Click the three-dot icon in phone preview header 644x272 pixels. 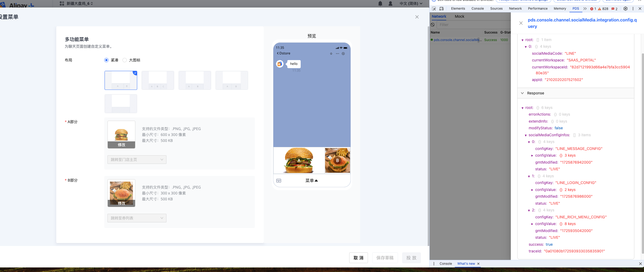337,54
